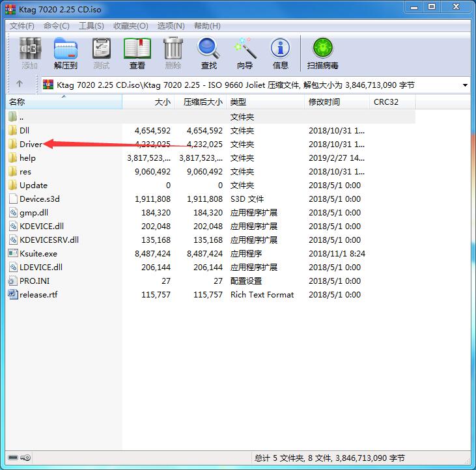
Task: Click size 4,654,592 of Dll folder
Action: click(x=152, y=130)
